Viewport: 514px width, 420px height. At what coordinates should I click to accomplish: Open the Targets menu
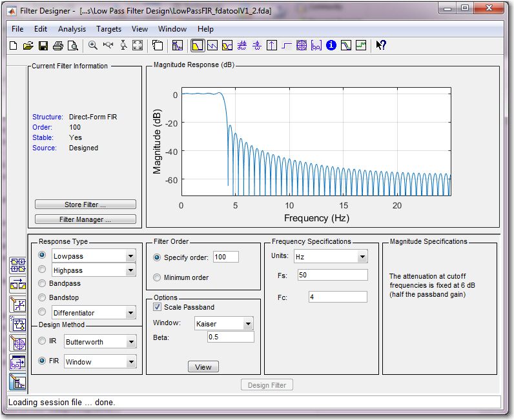tap(109, 29)
